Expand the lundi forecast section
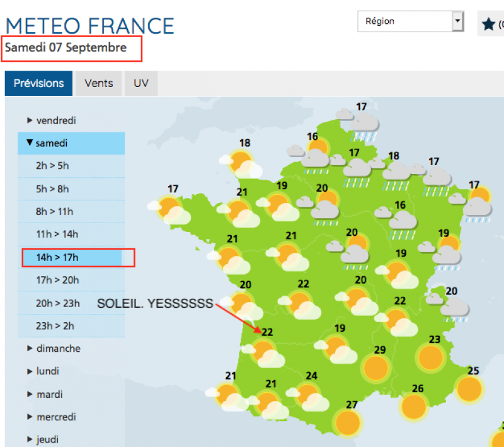 43,371
